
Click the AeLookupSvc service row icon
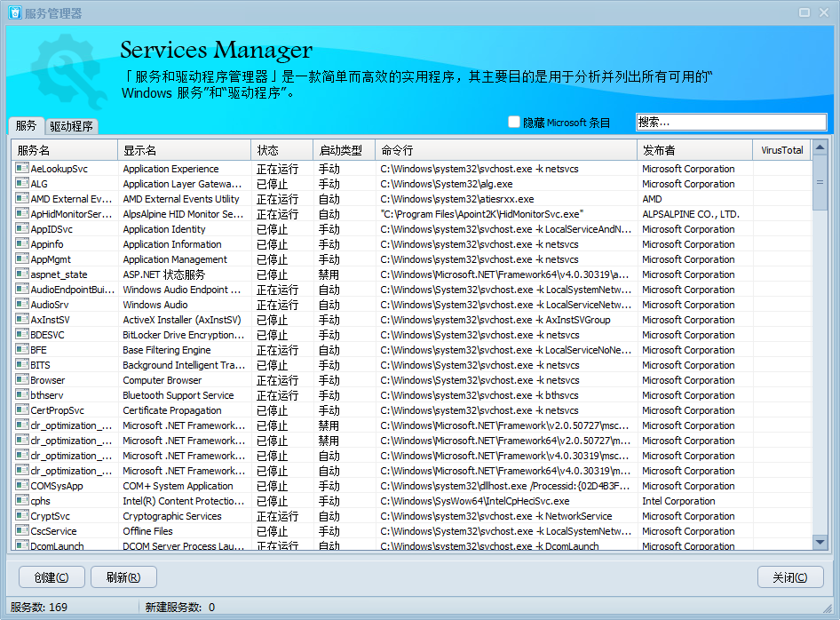[x=22, y=169]
